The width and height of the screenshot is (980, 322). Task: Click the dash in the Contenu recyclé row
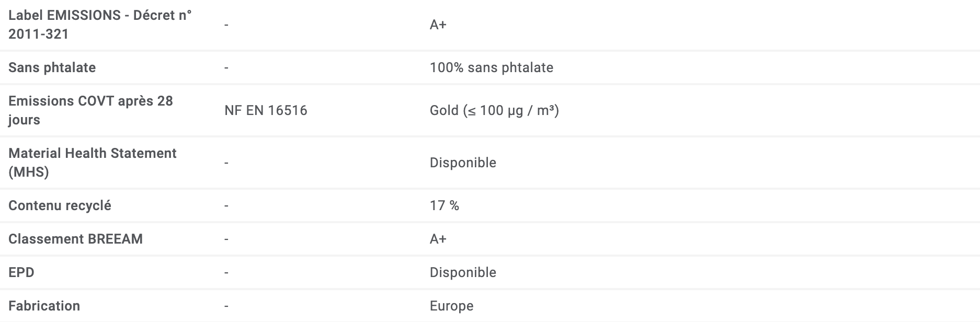[x=226, y=206]
